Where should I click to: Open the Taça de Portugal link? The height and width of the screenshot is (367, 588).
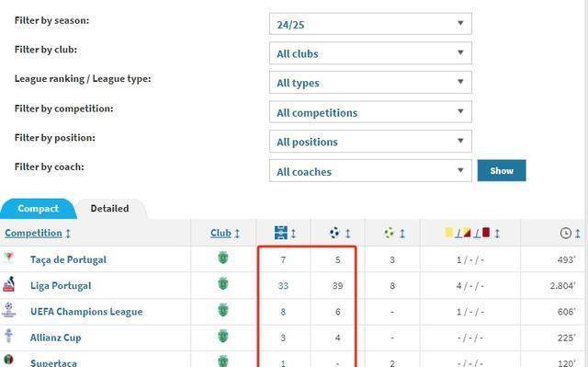pyautogui.click(x=68, y=259)
